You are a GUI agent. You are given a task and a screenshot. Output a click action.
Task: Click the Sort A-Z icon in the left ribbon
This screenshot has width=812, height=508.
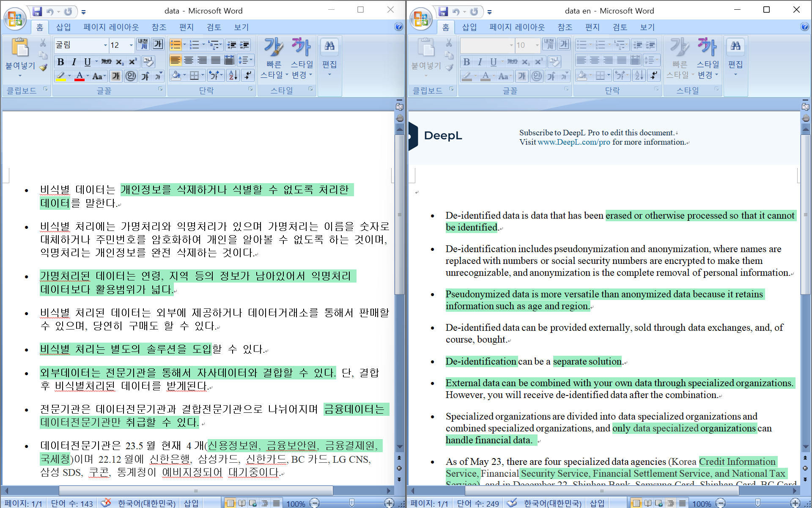233,76
